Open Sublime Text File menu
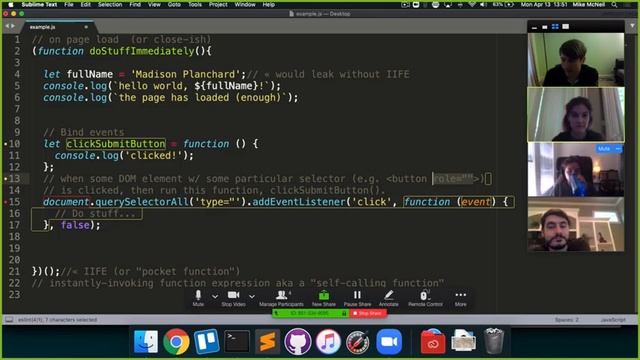This screenshot has height=360, width=640. point(69,4)
